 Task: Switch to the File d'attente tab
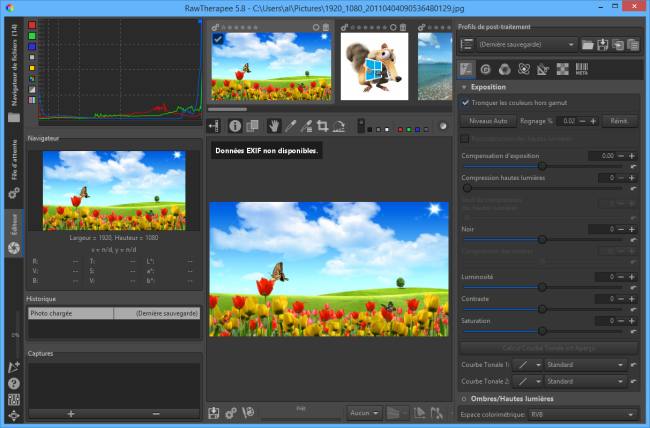pyautogui.click(x=14, y=162)
